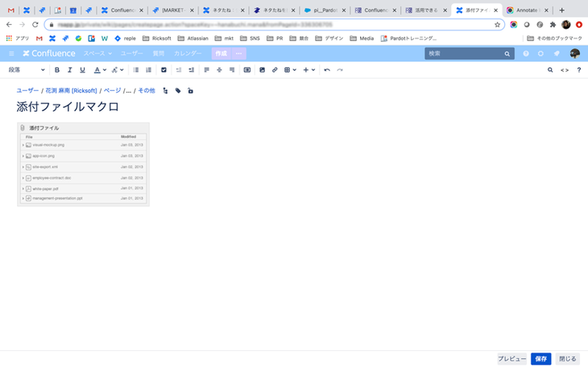Viewport: 588px width, 367px height.
Task: Open the source editor (<>) button
Action: pos(565,70)
